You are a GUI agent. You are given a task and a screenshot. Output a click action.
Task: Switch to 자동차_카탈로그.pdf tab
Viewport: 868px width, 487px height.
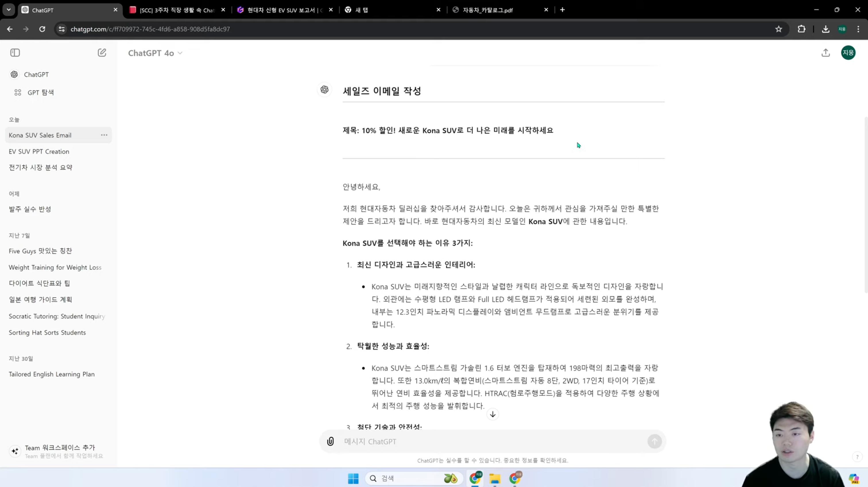[x=501, y=10]
